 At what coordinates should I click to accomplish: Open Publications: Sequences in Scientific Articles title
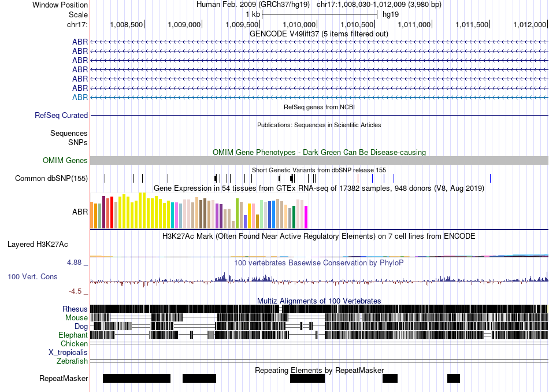point(319,125)
